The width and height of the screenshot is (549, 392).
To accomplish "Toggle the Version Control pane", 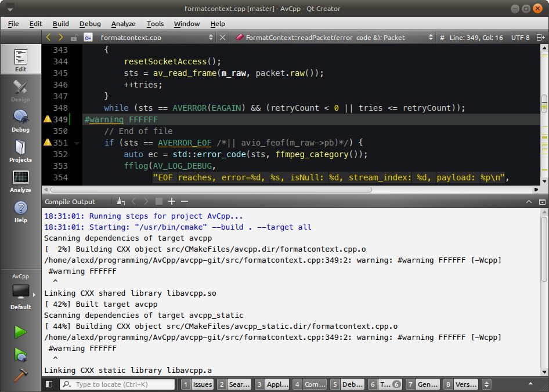I will [x=461, y=384].
